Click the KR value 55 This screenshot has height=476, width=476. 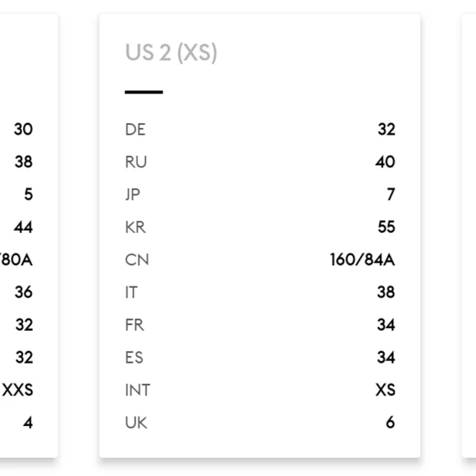(387, 227)
